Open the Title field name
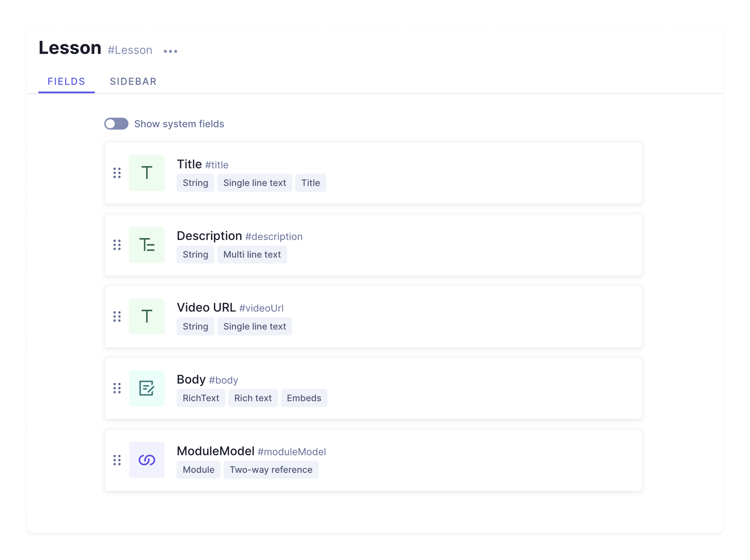The image size is (750, 560). pyautogui.click(x=189, y=164)
